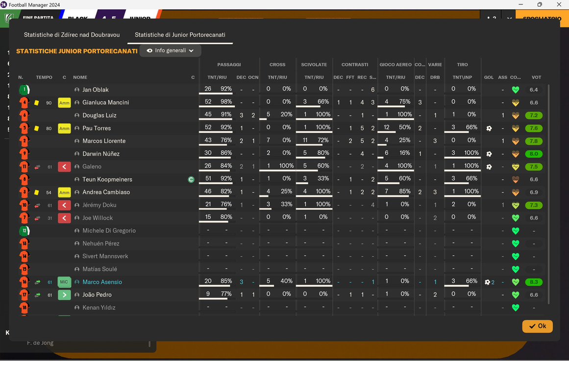Click the vertical scrollbar of the stats table
Image resolution: width=569 pixels, height=392 pixels.
[x=548, y=194]
